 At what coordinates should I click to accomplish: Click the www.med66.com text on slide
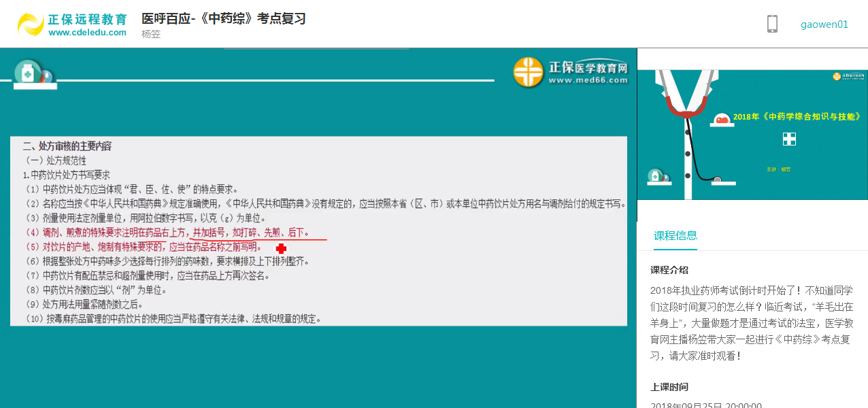(587, 80)
